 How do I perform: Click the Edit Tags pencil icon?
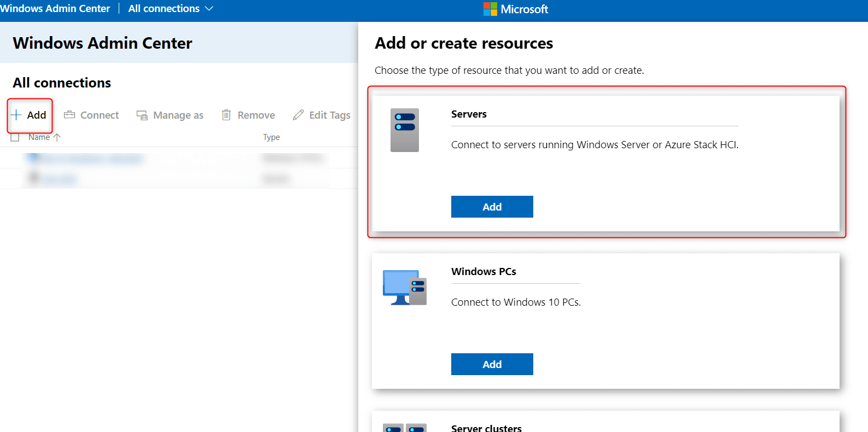[x=298, y=115]
